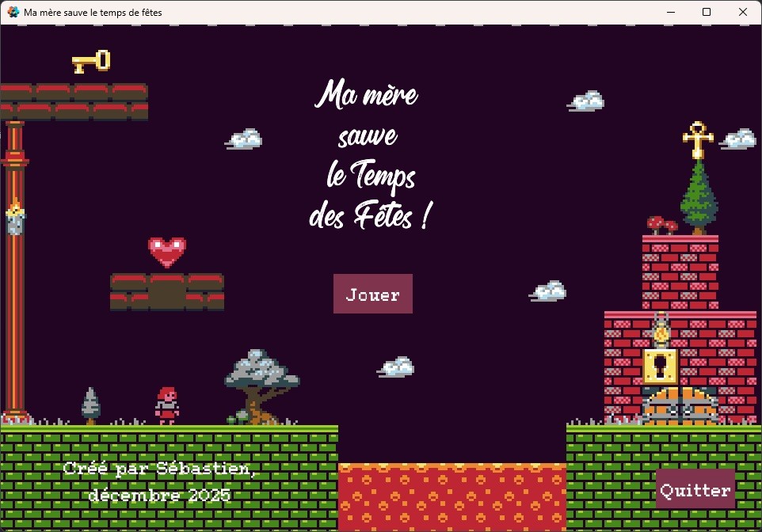
Task: Click the small grey pine near the pillar
Action: pyautogui.click(x=91, y=405)
